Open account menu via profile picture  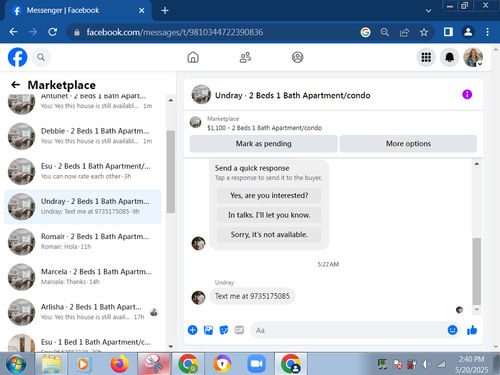pyautogui.click(x=473, y=57)
